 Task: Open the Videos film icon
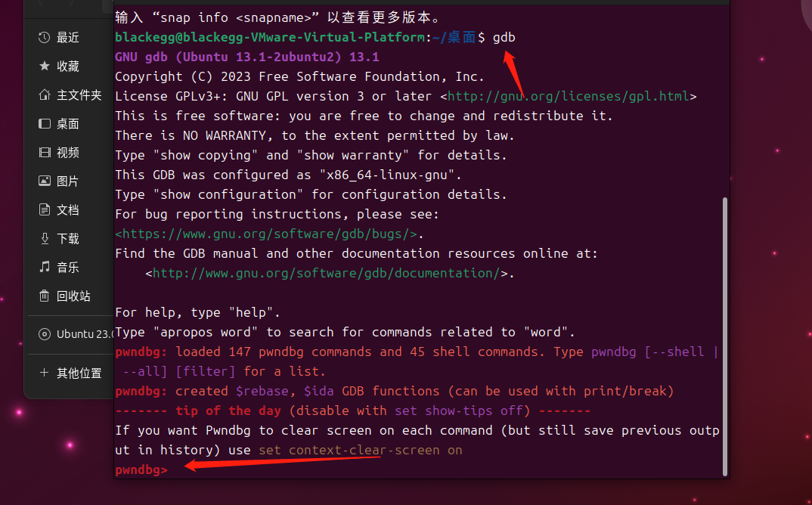(45, 152)
